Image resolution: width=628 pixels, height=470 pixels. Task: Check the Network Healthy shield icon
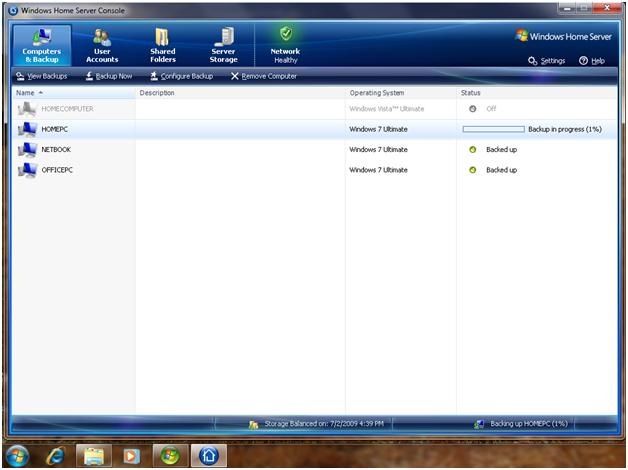[286, 34]
